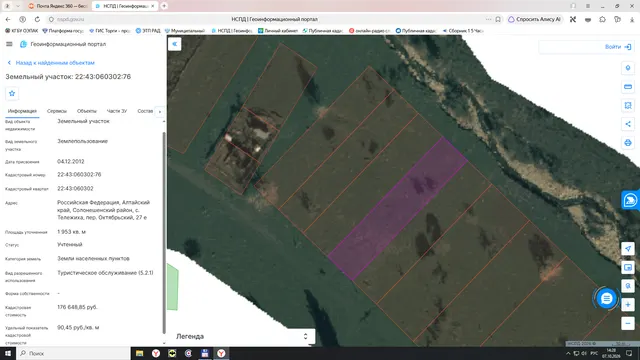Open the taskbar notification center
640x360 pixels.
(629, 353)
